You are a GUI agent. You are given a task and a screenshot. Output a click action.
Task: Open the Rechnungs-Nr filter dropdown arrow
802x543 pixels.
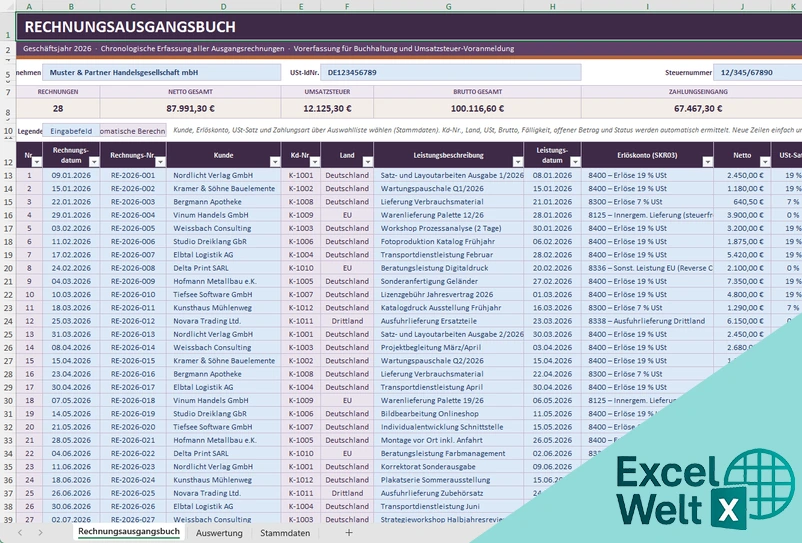pyautogui.click(x=161, y=162)
